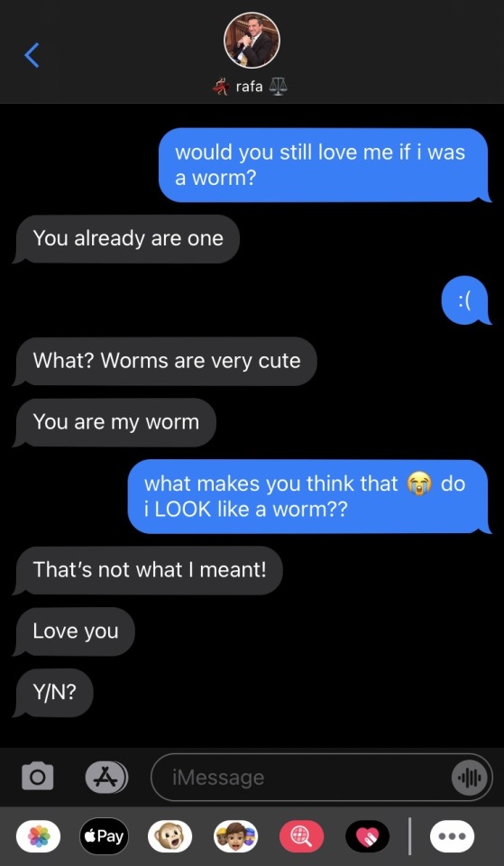Toggle the App Store apps button
The image size is (504, 866).
(106, 777)
